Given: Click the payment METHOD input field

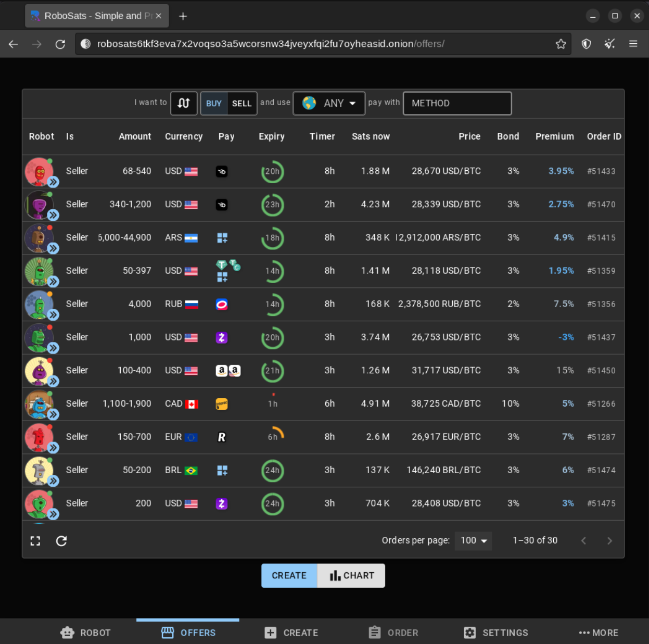Looking at the screenshot, I should coord(457,103).
